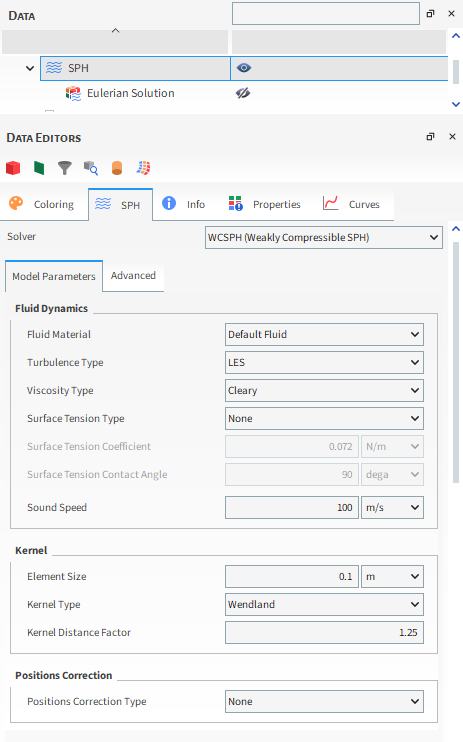The image size is (463, 742).
Task: Click the cube with magnifier probe icon
Action: tap(91, 168)
